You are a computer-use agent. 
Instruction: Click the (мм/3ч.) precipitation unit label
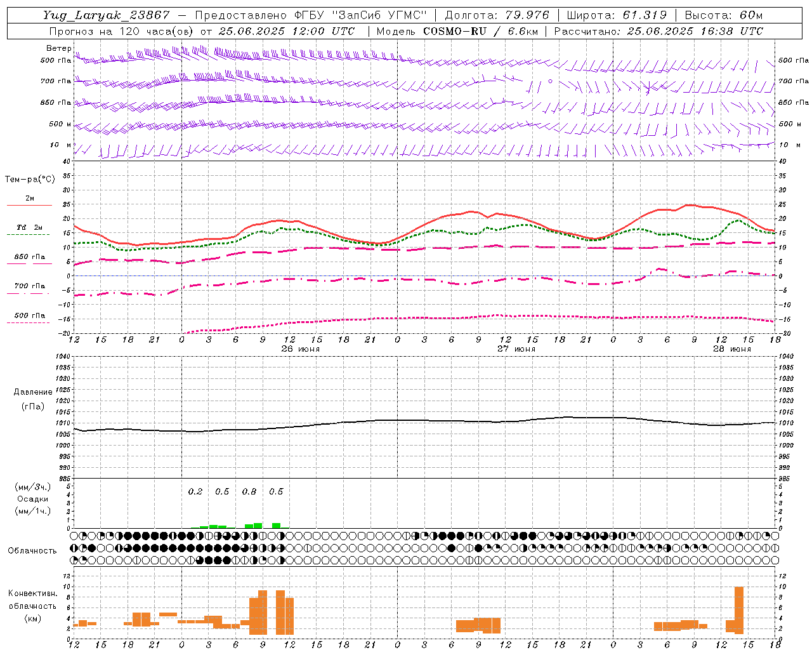coord(33,487)
